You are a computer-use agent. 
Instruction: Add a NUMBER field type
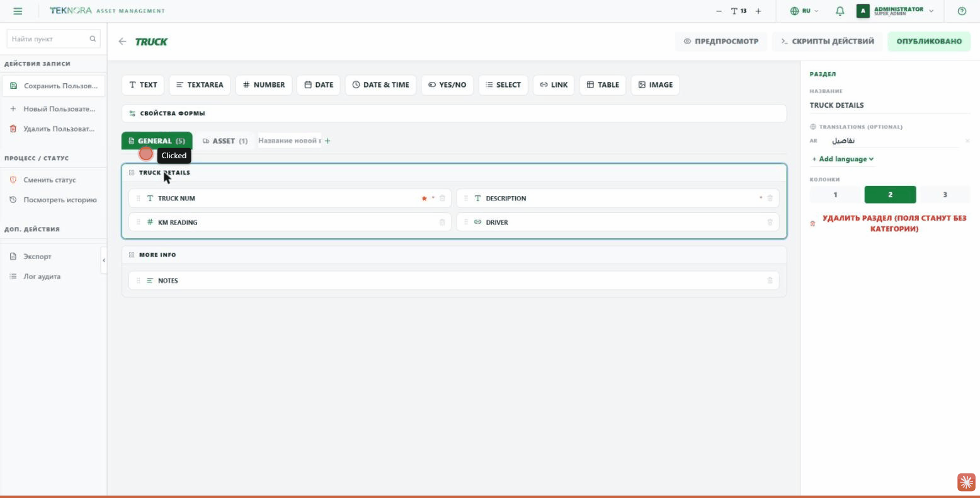264,84
